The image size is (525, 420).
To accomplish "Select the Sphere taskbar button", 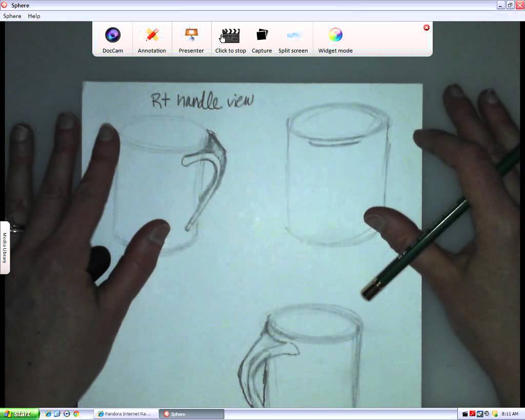I will [191, 413].
